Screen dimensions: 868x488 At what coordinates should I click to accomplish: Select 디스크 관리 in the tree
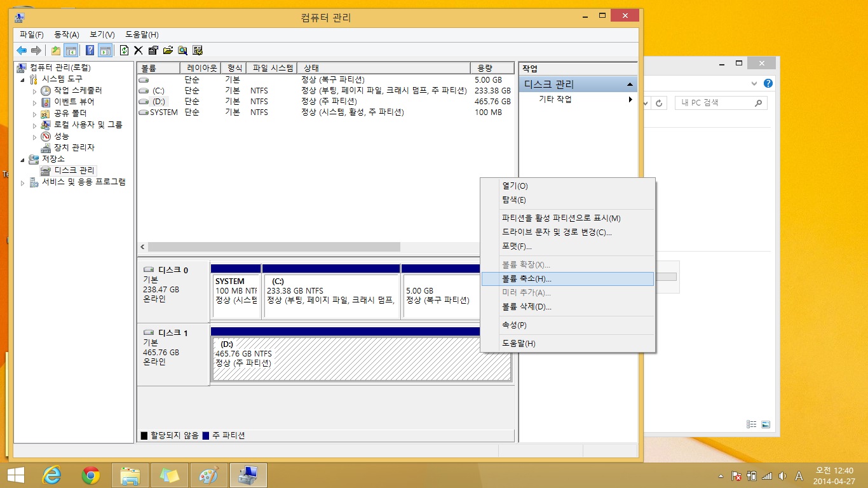[x=74, y=170]
